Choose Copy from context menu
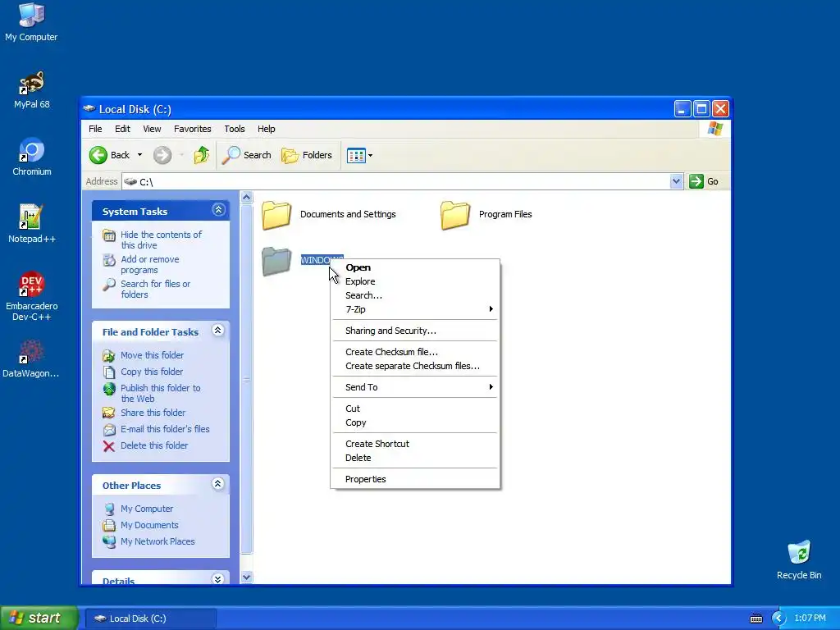 tap(415, 422)
